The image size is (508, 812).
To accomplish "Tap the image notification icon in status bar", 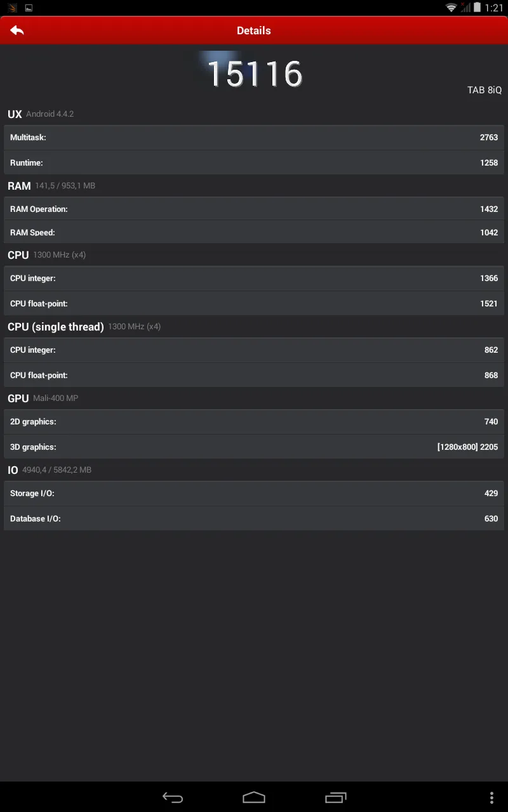I will click(x=29, y=8).
